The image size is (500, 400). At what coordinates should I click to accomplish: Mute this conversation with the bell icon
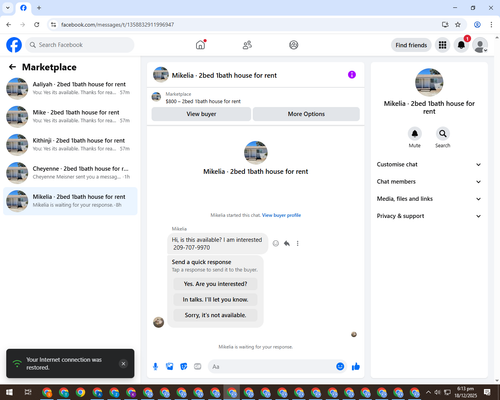point(415,134)
